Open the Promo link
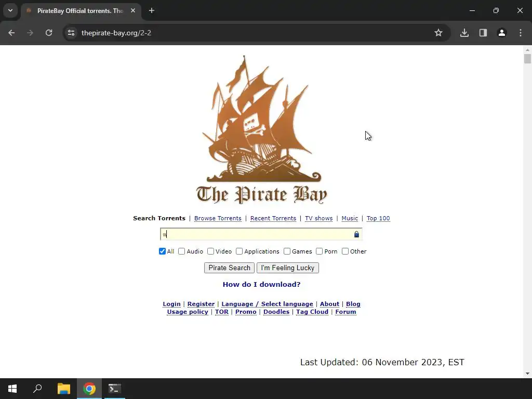 (246, 312)
